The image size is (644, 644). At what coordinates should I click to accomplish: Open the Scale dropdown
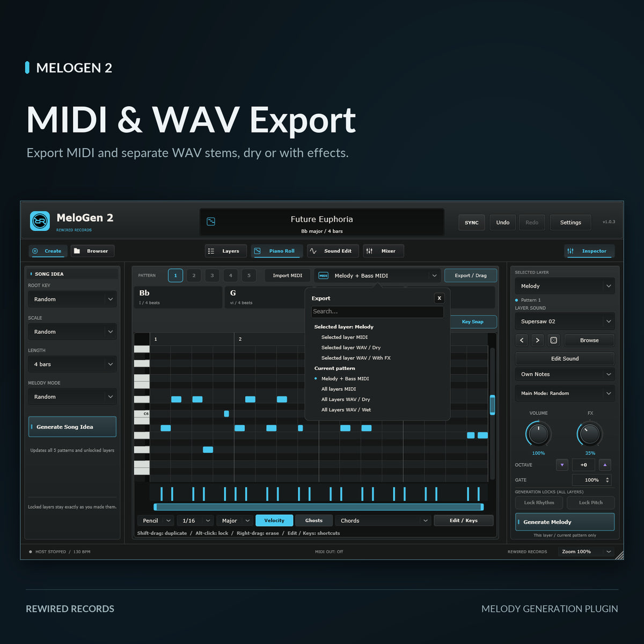pyautogui.click(x=72, y=332)
